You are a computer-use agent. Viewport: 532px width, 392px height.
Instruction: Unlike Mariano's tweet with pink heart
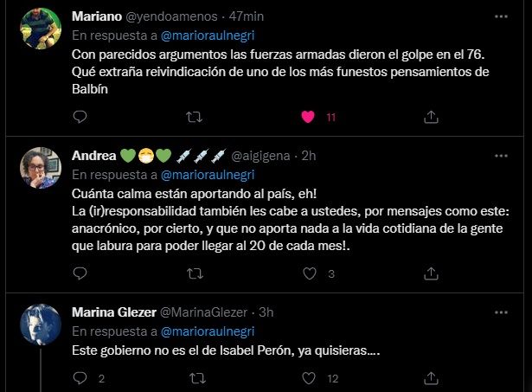(308, 117)
